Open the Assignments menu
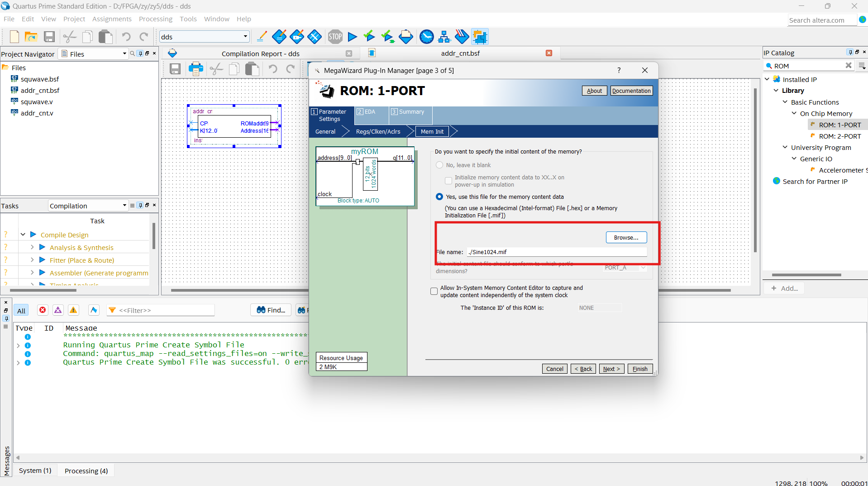 point(112,19)
